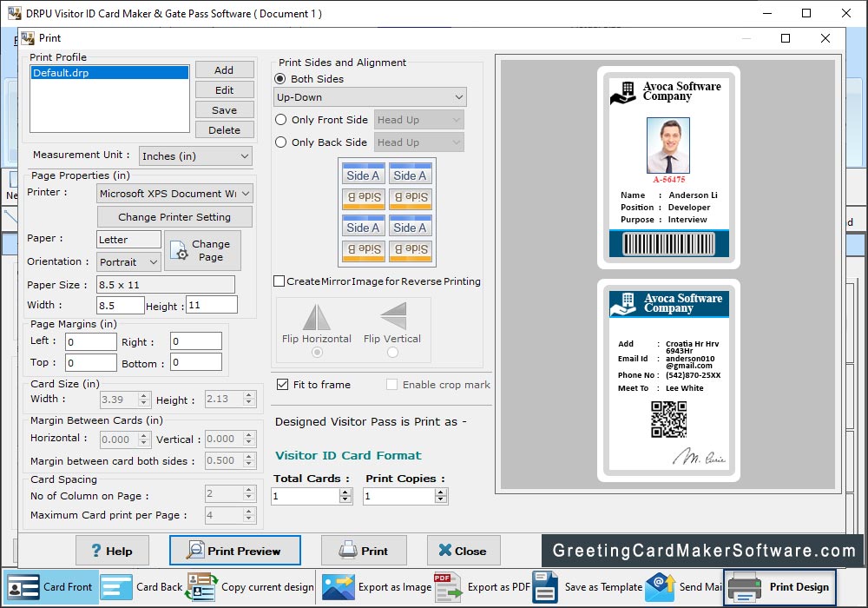Edit the selected print profile
868x608 pixels.
(224, 89)
